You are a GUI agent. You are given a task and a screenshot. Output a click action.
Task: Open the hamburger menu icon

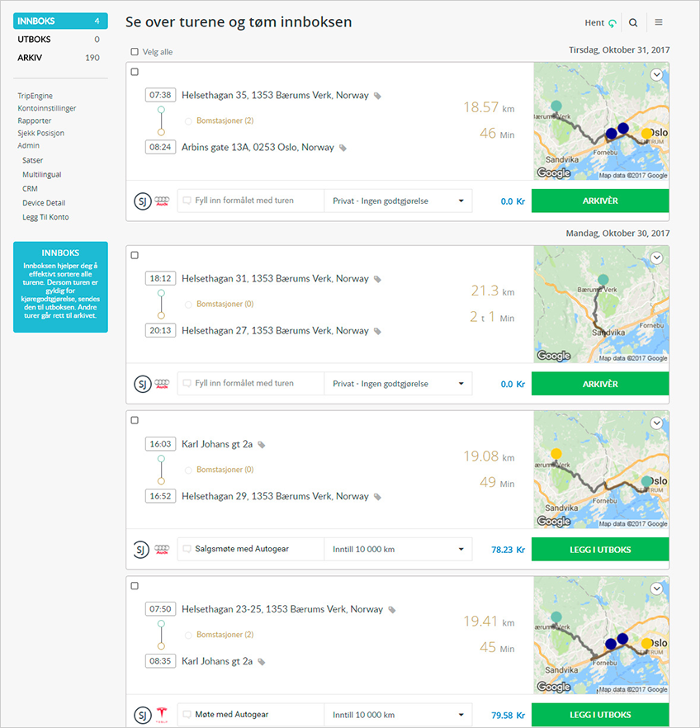pos(658,23)
